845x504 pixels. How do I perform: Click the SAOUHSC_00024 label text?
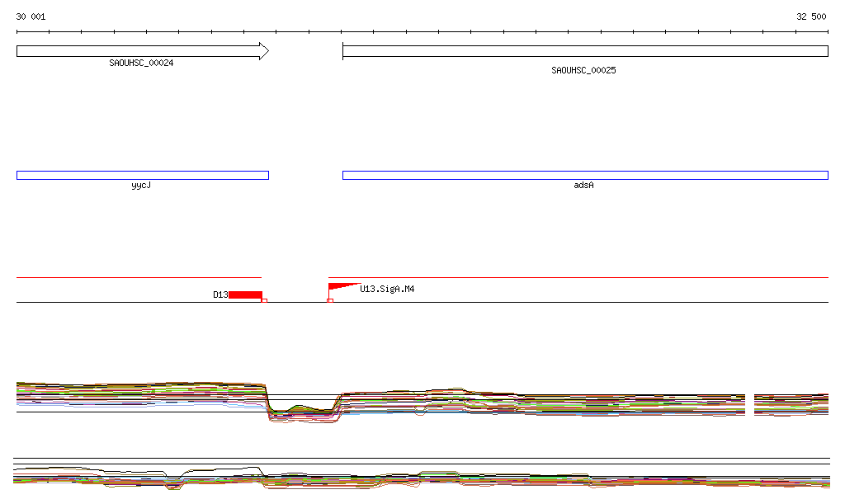(x=141, y=63)
